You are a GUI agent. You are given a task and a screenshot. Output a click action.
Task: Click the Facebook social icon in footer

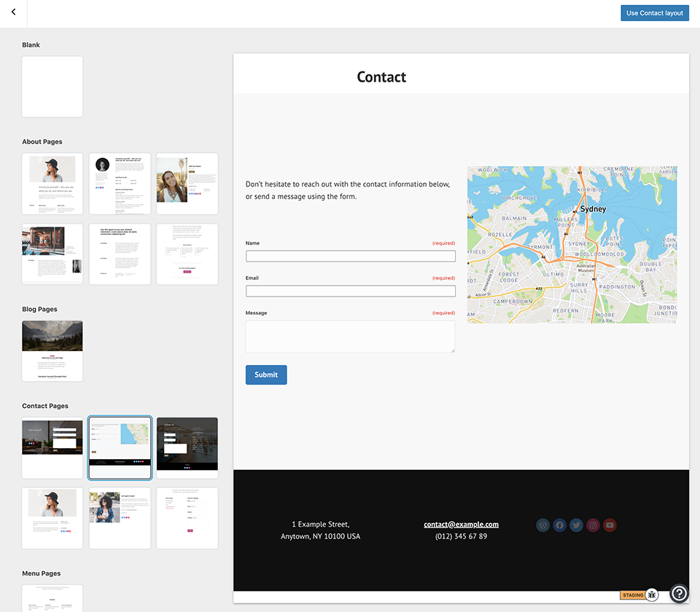pyautogui.click(x=560, y=525)
